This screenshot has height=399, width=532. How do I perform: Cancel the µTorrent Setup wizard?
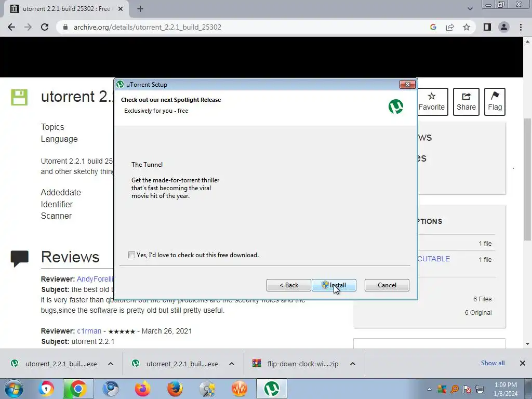click(x=387, y=285)
